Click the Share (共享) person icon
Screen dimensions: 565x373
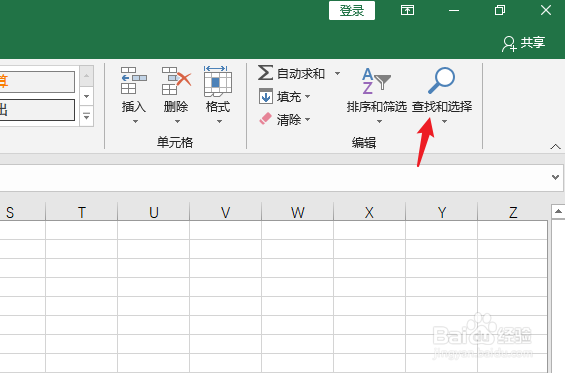tap(509, 44)
